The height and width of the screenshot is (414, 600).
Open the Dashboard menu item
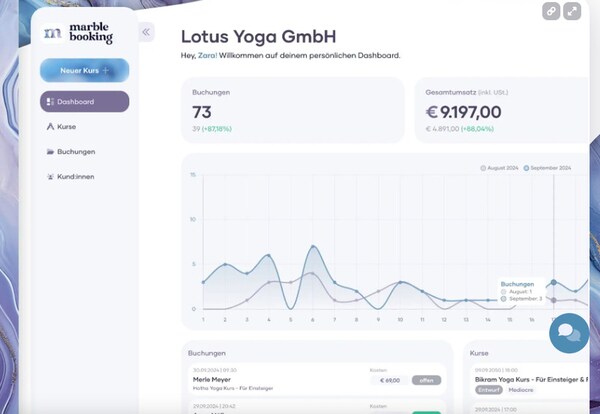tap(84, 102)
